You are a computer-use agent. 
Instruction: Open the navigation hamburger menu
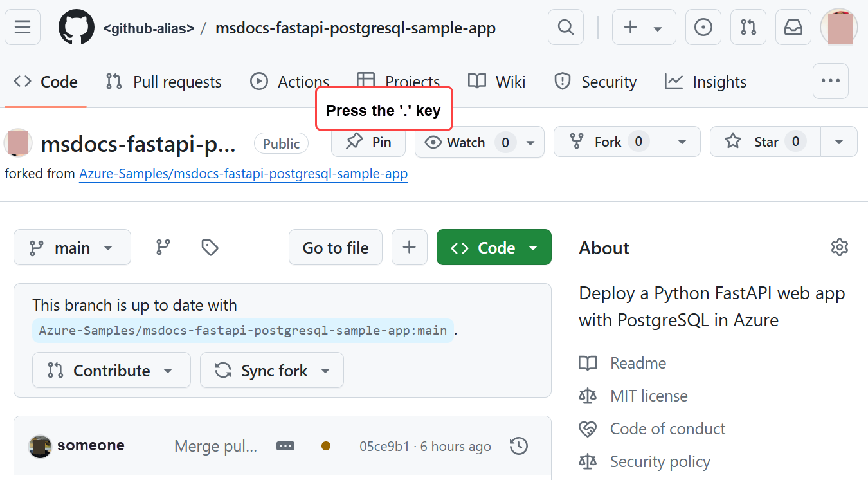(x=22, y=27)
